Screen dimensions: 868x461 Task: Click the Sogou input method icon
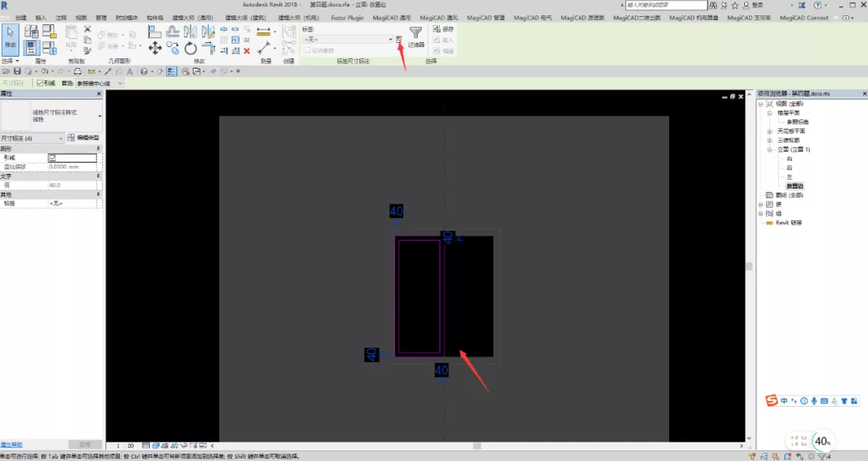[x=772, y=400]
